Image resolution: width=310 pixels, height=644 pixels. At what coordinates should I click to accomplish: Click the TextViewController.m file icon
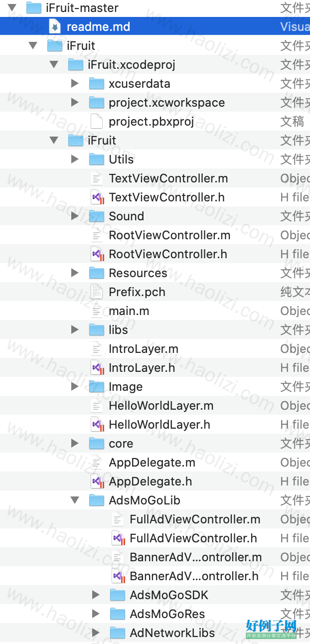pyautogui.click(x=96, y=178)
